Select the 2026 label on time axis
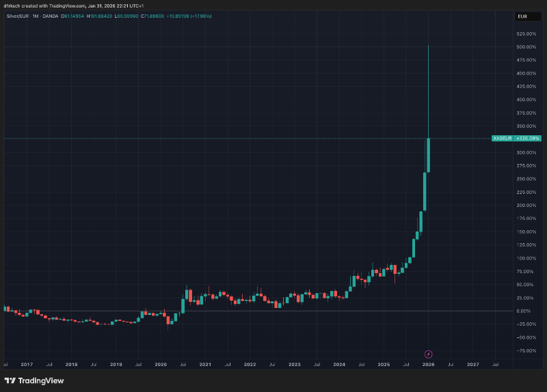Image resolution: width=547 pixels, height=392 pixels. point(428,365)
